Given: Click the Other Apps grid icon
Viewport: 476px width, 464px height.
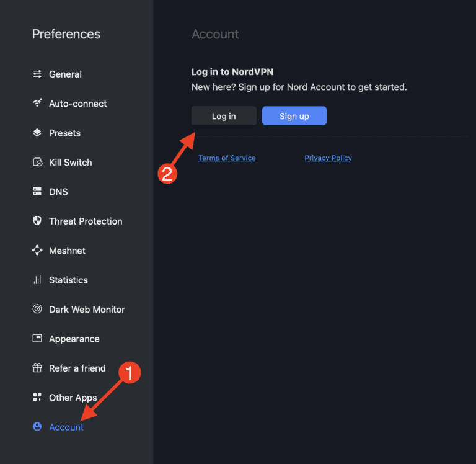Looking at the screenshot, I should (37, 398).
